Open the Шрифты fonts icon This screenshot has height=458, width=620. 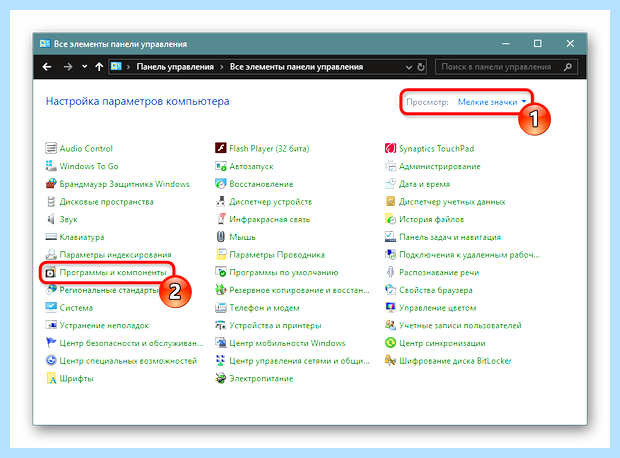click(51, 379)
